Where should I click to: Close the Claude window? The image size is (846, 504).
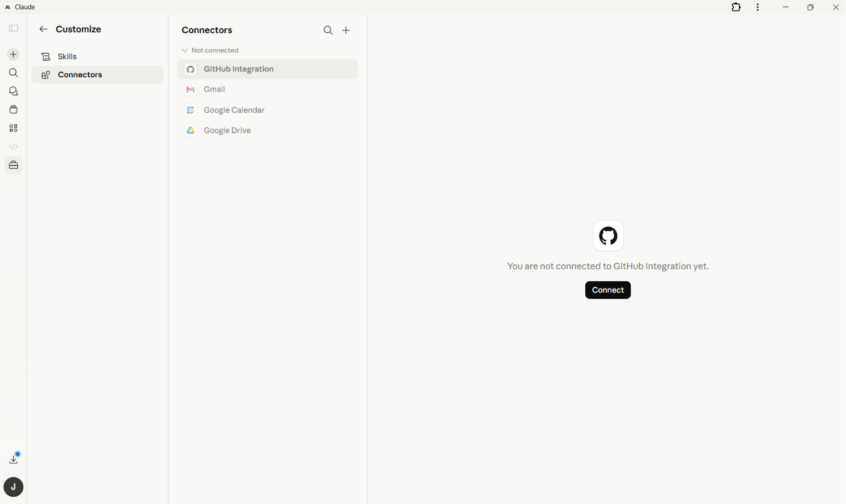coord(836,7)
